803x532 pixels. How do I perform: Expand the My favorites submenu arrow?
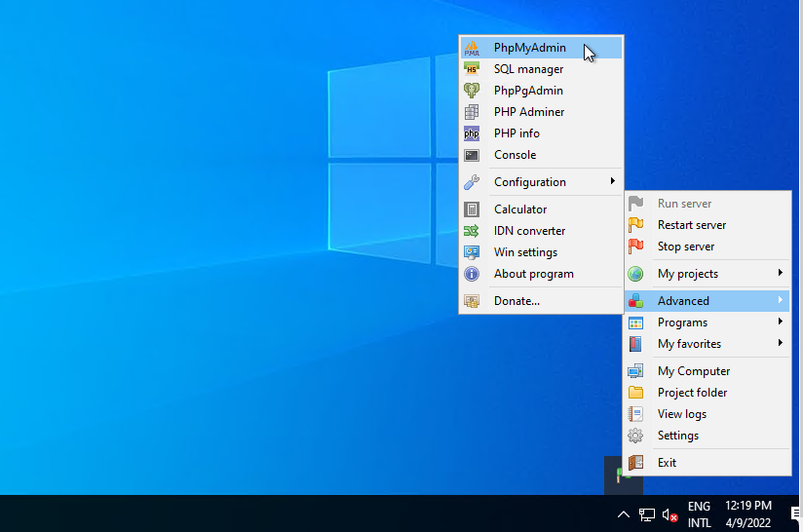[781, 343]
